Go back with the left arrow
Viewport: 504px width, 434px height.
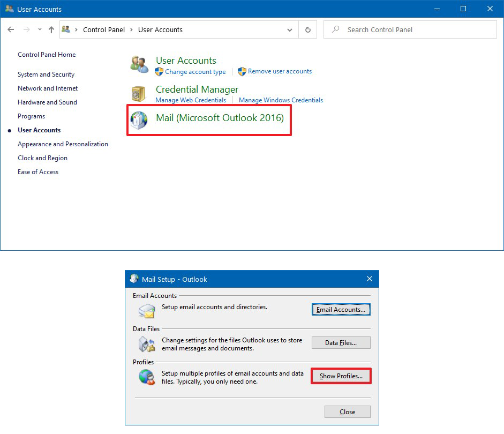[x=11, y=29]
